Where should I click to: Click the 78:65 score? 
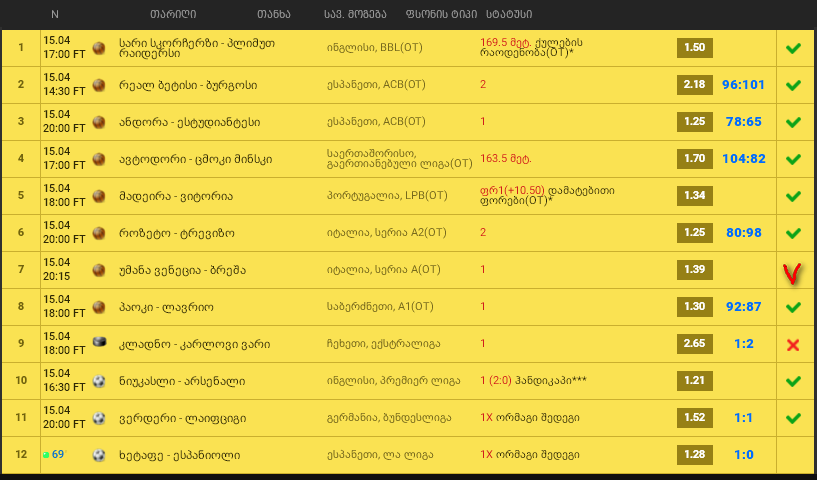pos(744,121)
